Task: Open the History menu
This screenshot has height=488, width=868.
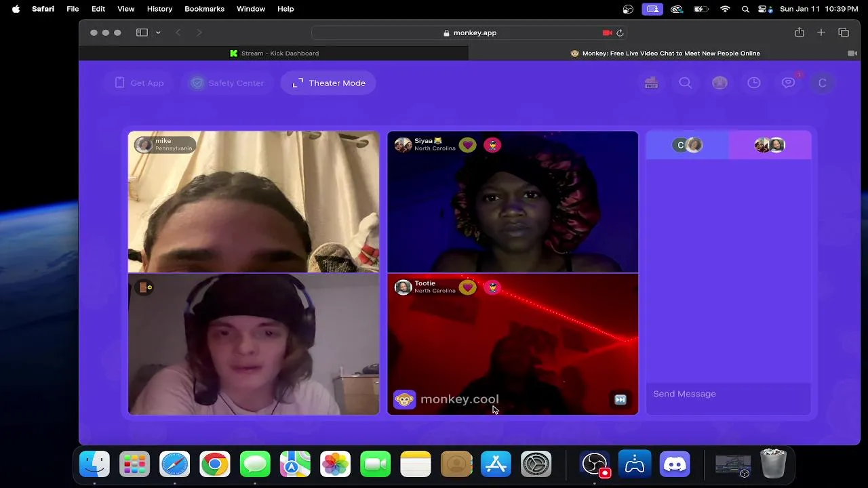Action: pyautogui.click(x=159, y=9)
